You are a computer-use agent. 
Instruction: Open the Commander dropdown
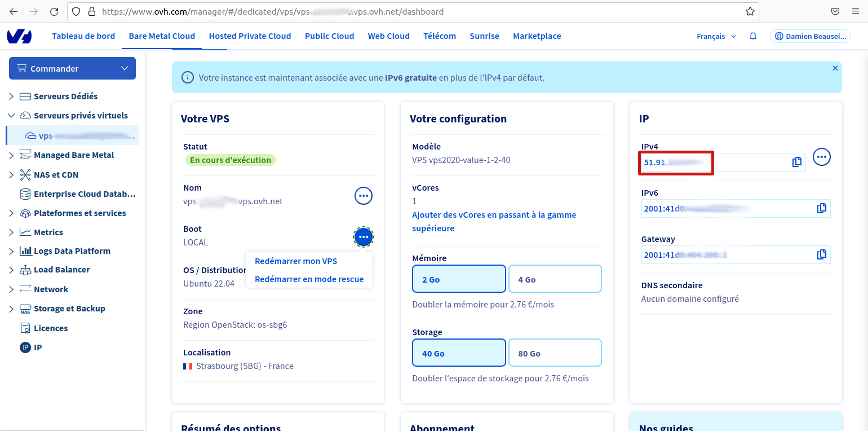click(72, 68)
